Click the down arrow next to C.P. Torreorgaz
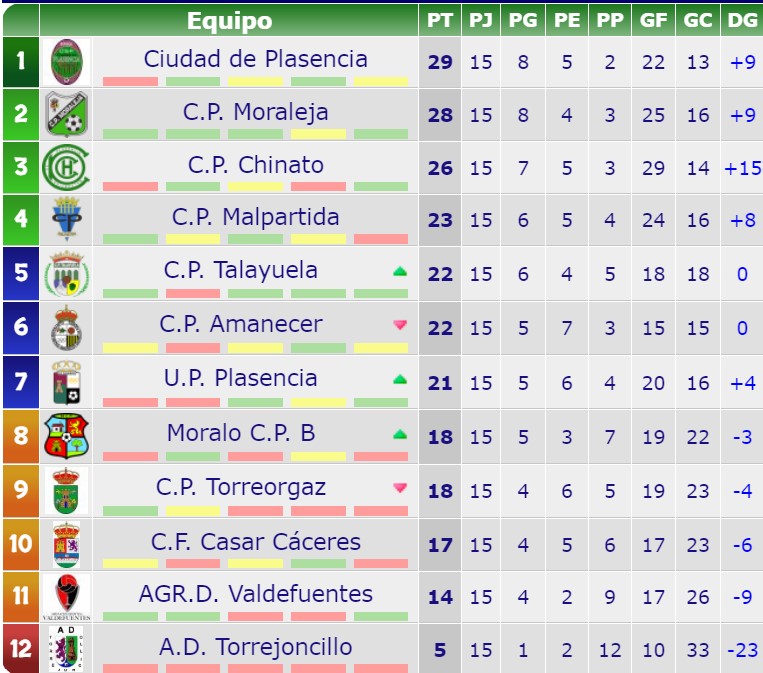This screenshot has width=763, height=673. click(x=400, y=488)
